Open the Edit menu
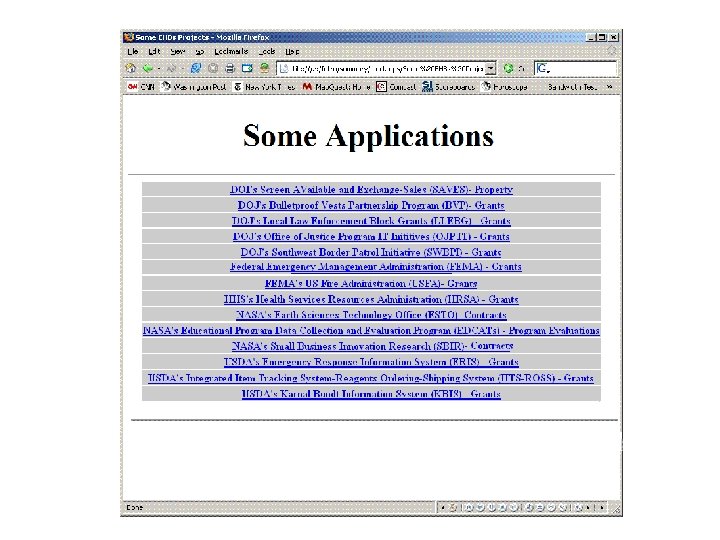Image resolution: width=720 pixels, height=540 pixels. click(154, 51)
